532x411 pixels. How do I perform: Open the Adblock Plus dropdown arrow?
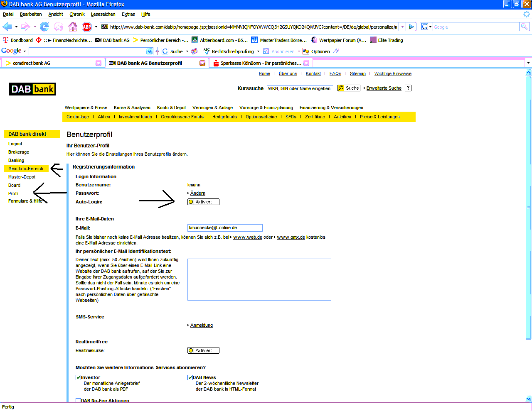(96, 27)
